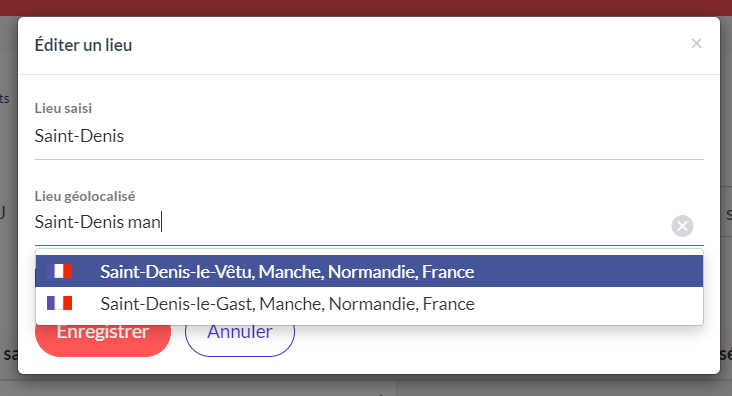The image size is (732, 396).
Task: Click the Saint-Denis text under Lieu saisi
Action: [79, 136]
